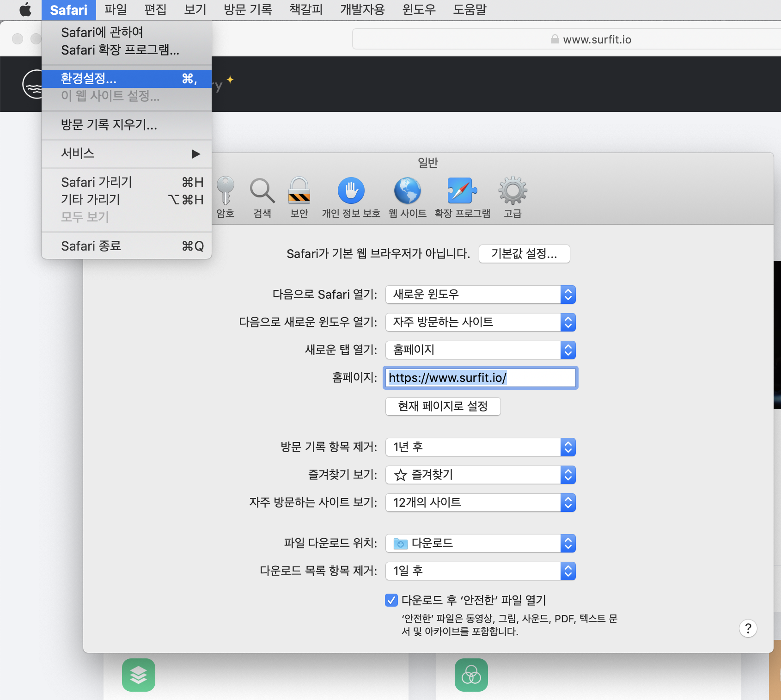781x700 pixels.
Task: Click the Surfit wave logo on the webpage
Action: 32,84
